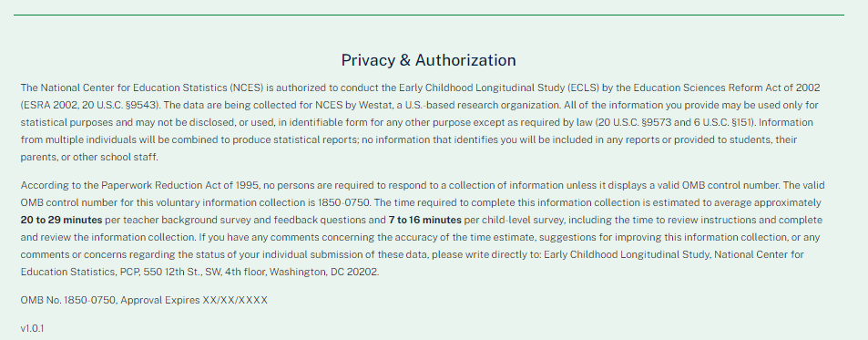This screenshot has width=868, height=340.
Task: Click the OMB No. 1850-0750 footer line
Action: (144, 300)
